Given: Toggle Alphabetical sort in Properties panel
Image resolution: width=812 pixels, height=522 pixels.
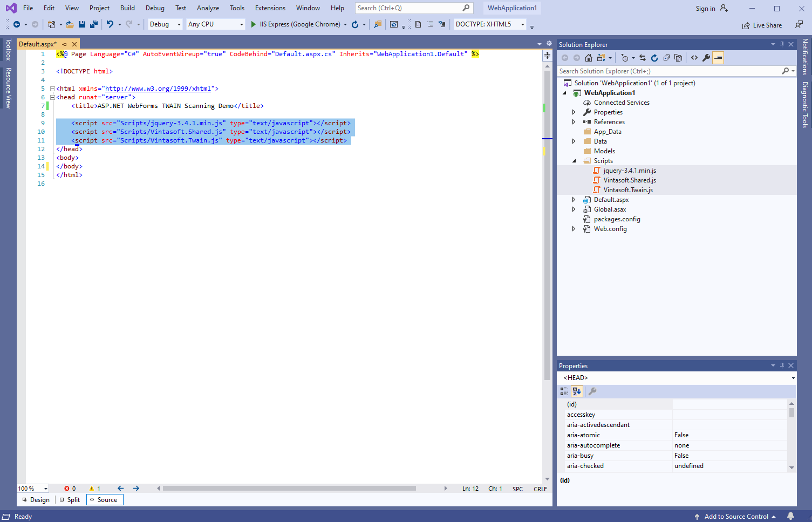Looking at the screenshot, I should pyautogui.click(x=577, y=391).
